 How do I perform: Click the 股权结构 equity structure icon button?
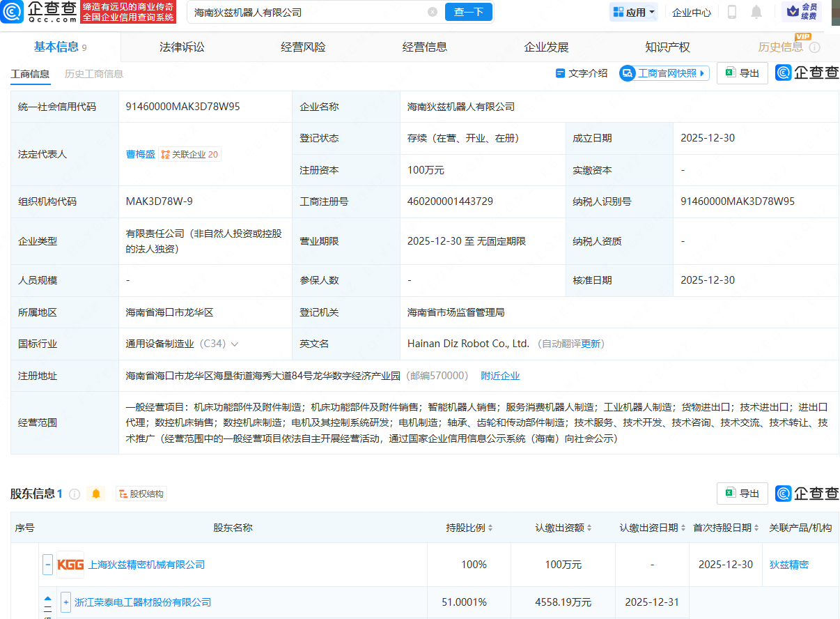pos(141,493)
